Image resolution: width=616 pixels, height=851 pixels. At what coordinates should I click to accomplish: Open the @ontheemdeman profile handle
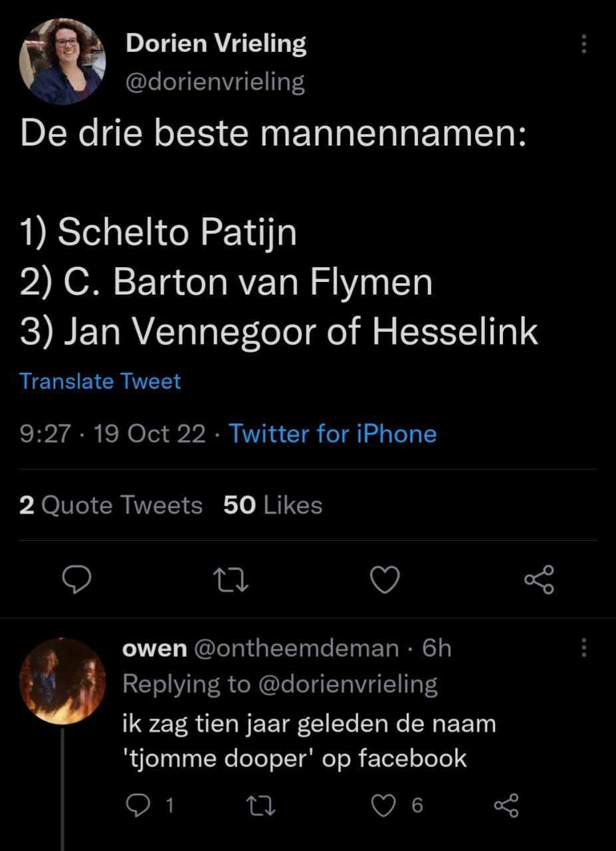pyautogui.click(x=296, y=648)
